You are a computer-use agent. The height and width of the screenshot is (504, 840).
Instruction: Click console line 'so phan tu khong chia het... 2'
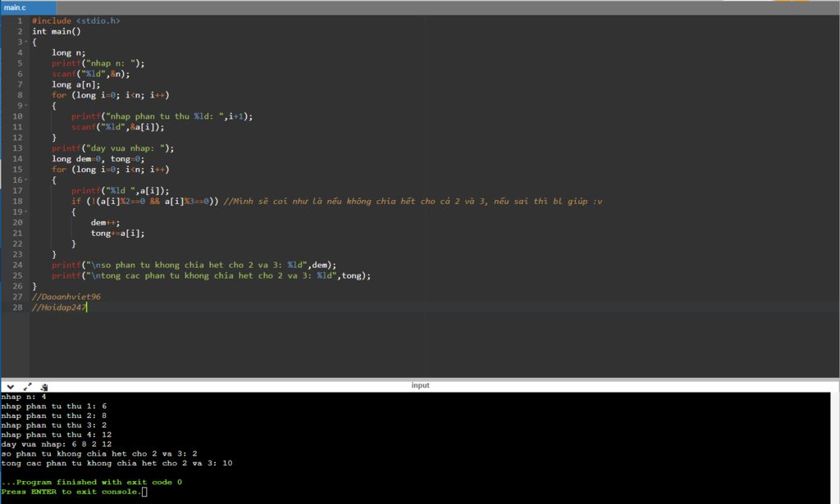coord(99,454)
